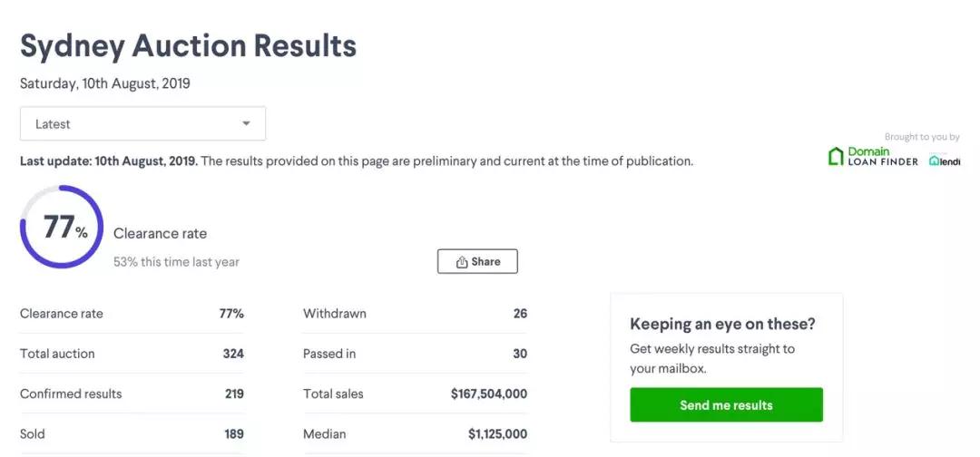Select the Clearance rate row label
This screenshot has height=457, width=980.
62,314
